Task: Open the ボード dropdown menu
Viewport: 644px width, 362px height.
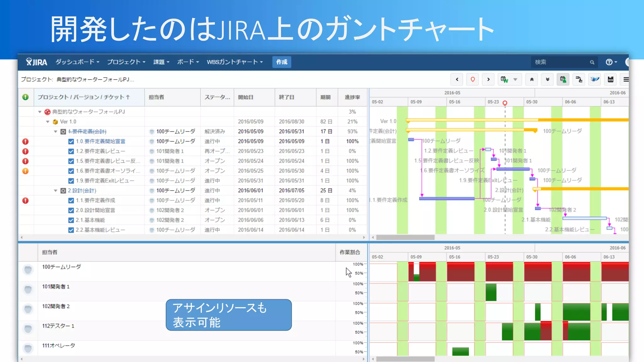Action: 188,62
